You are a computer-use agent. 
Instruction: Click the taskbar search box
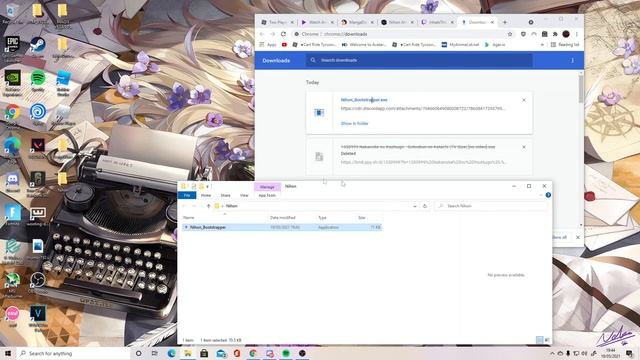pyautogui.click(x=73, y=353)
